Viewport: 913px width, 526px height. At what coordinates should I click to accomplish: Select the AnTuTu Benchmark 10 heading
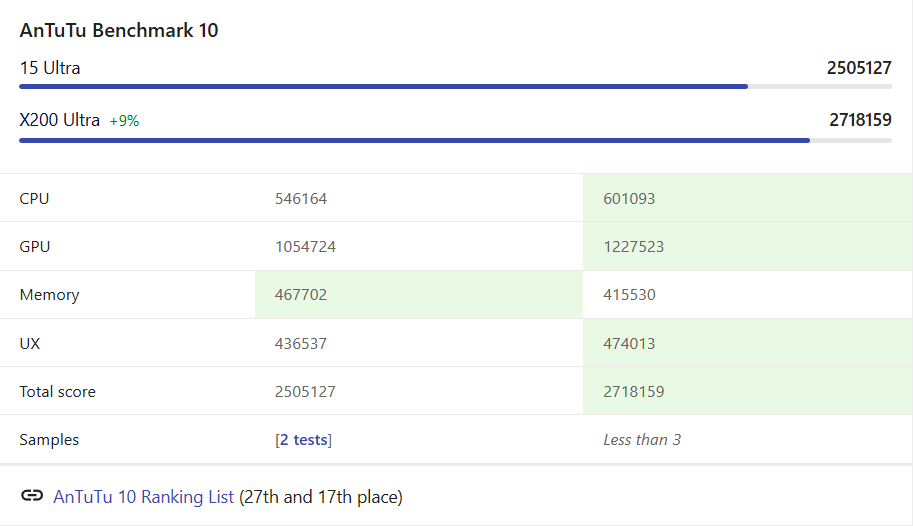[x=119, y=31]
